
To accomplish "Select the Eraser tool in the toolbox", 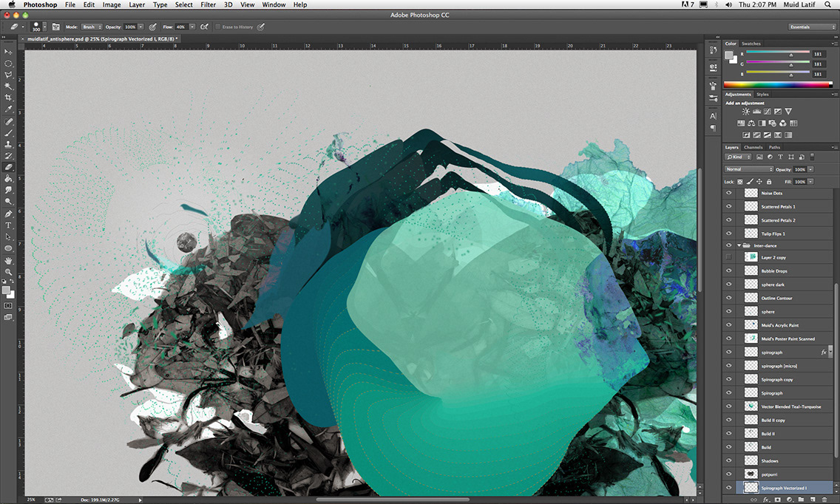I will tap(8, 167).
